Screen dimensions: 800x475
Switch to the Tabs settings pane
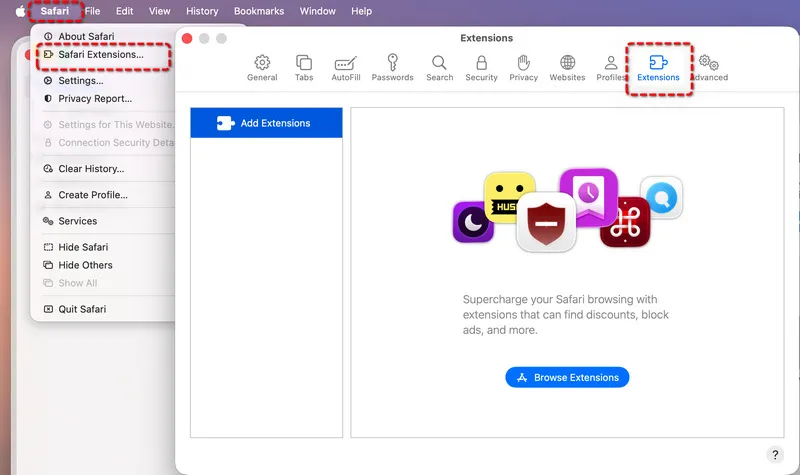click(x=304, y=68)
